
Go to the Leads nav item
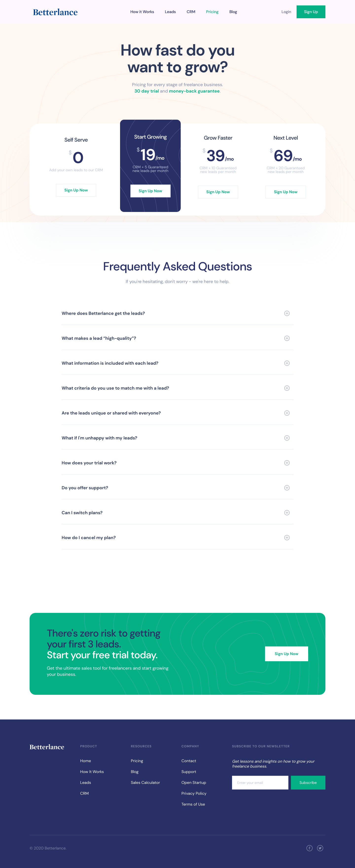pyautogui.click(x=170, y=12)
